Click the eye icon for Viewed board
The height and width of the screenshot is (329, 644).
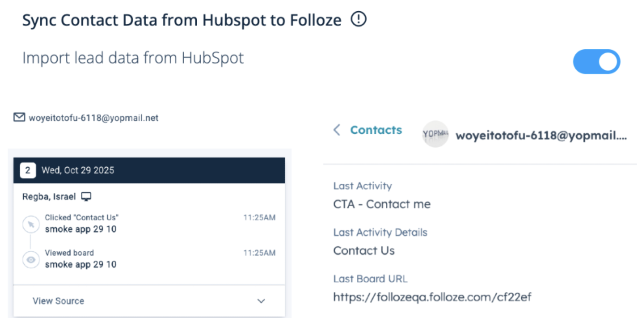[31, 260]
